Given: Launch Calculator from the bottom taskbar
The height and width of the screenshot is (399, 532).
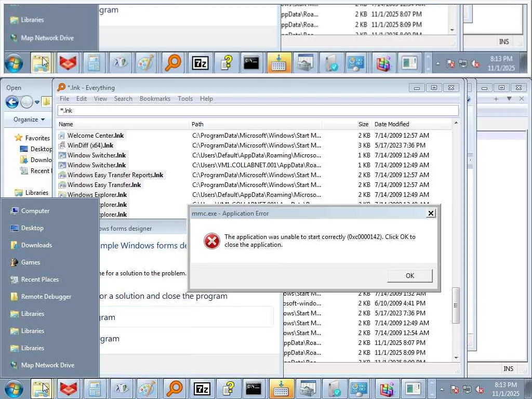Looking at the screenshot, I should coord(95,389).
